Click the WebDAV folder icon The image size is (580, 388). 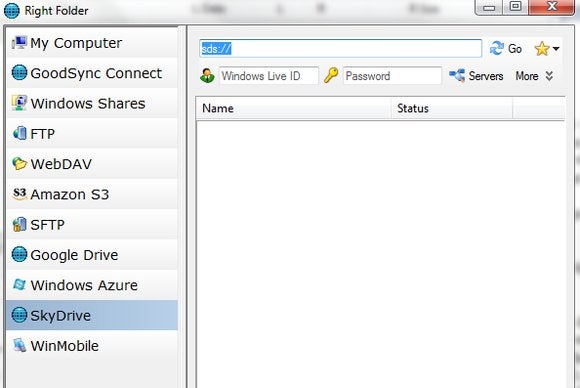click(x=19, y=163)
